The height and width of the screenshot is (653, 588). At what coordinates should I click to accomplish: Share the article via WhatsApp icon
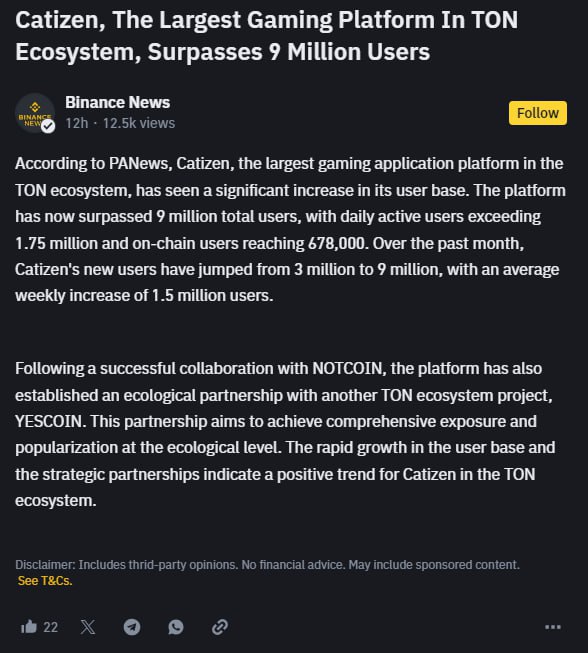tap(176, 627)
